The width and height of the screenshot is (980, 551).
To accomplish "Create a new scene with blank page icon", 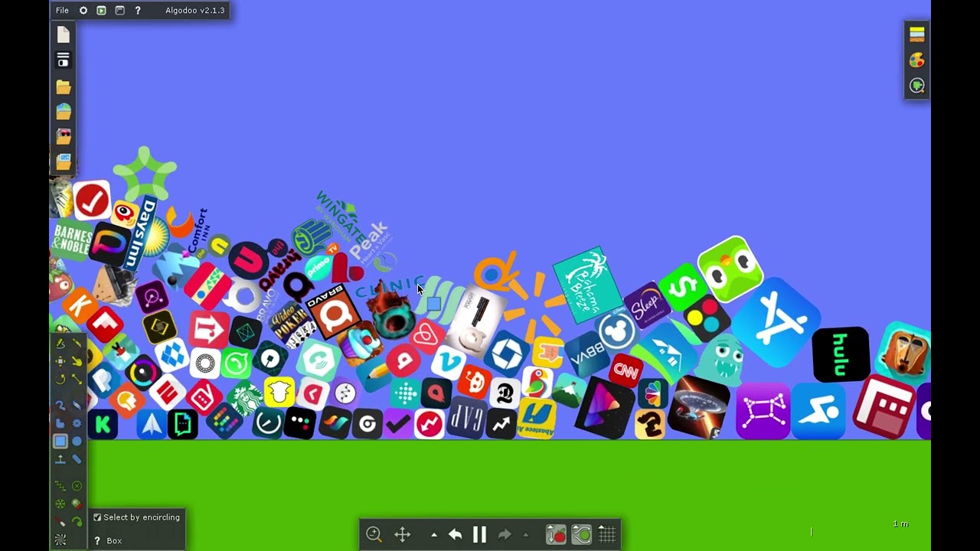I will (x=63, y=34).
